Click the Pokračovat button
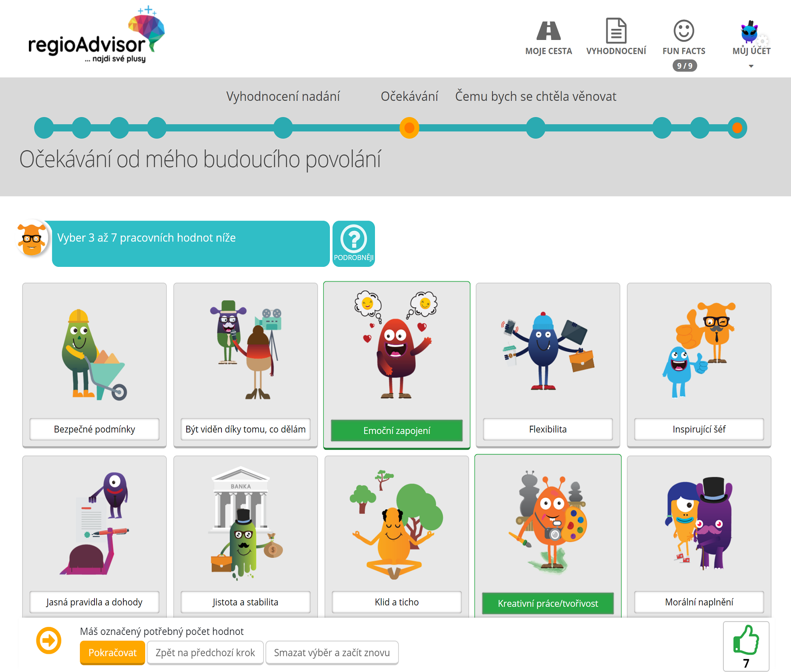This screenshot has width=791, height=672. pyautogui.click(x=112, y=652)
